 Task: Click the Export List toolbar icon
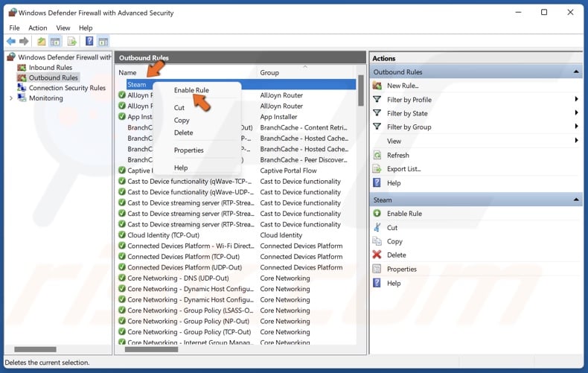coord(72,42)
